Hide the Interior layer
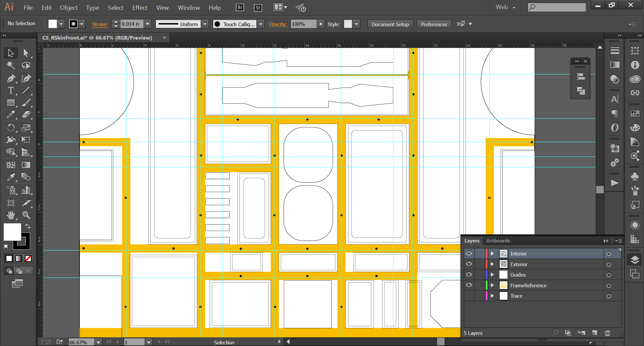 (x=469, y=253)
